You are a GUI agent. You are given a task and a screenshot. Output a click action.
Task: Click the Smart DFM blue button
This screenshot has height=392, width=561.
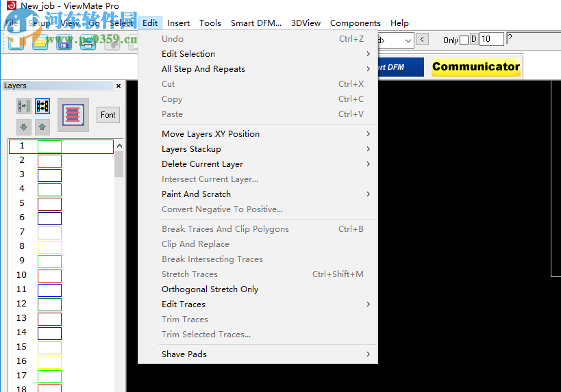(x=400, y=67)
